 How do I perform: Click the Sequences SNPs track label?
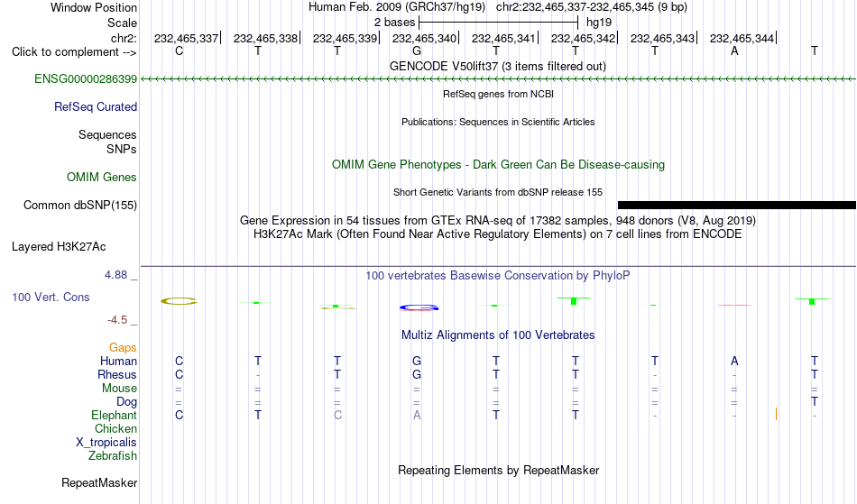[107, 142]
